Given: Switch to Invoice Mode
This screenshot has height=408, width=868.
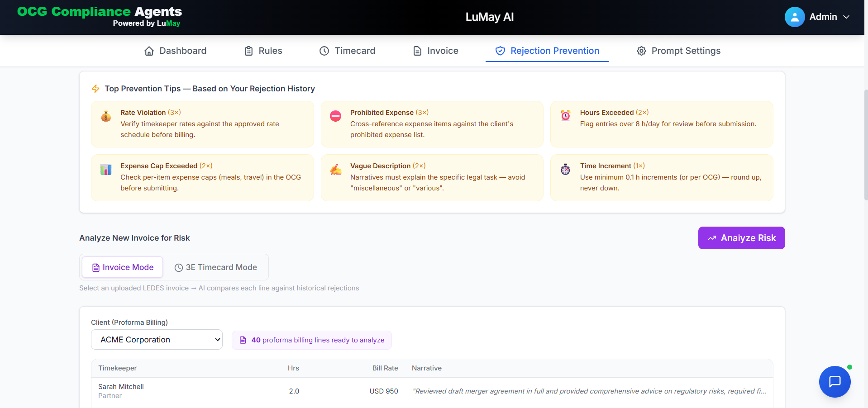Looking at the screenshot, I should 122,267.
